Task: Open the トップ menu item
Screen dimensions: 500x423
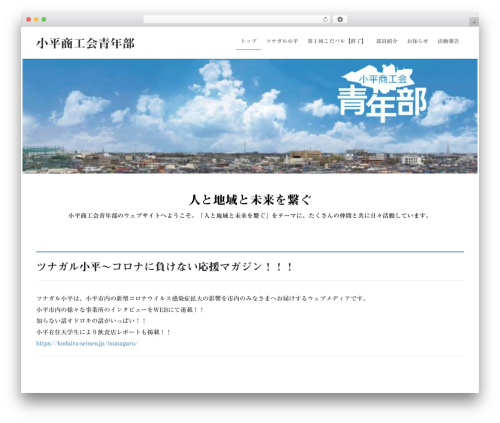Action: (248, 41)
